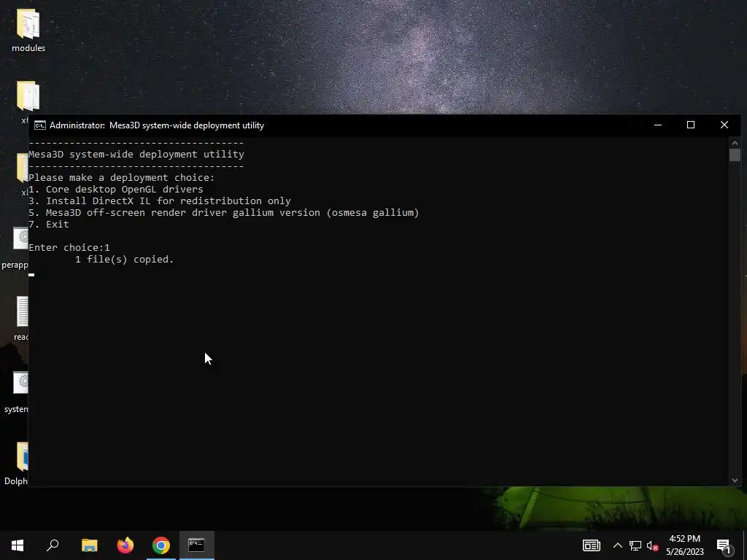Launch Firefox from the taskbar
Screen dimensions: 747x560
[125, 545]
